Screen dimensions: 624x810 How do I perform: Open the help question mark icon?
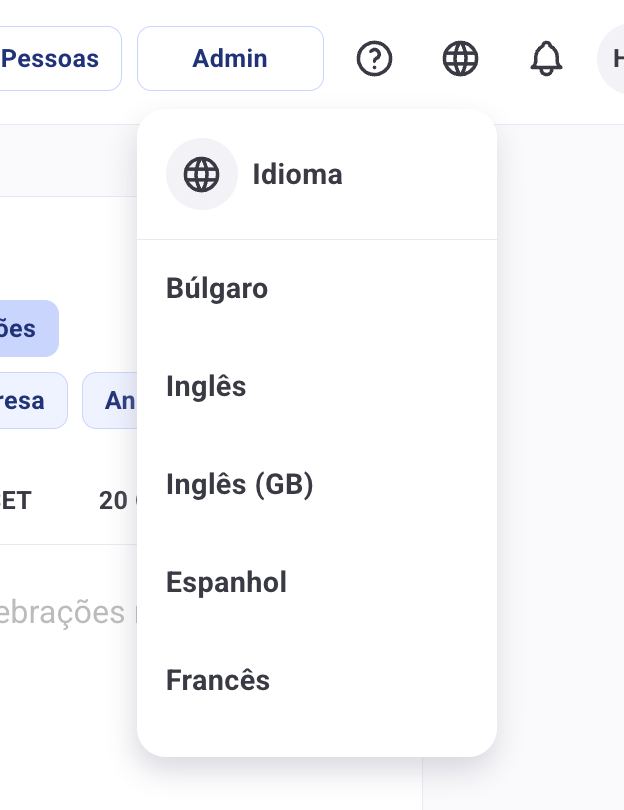(x=375, y=58)
